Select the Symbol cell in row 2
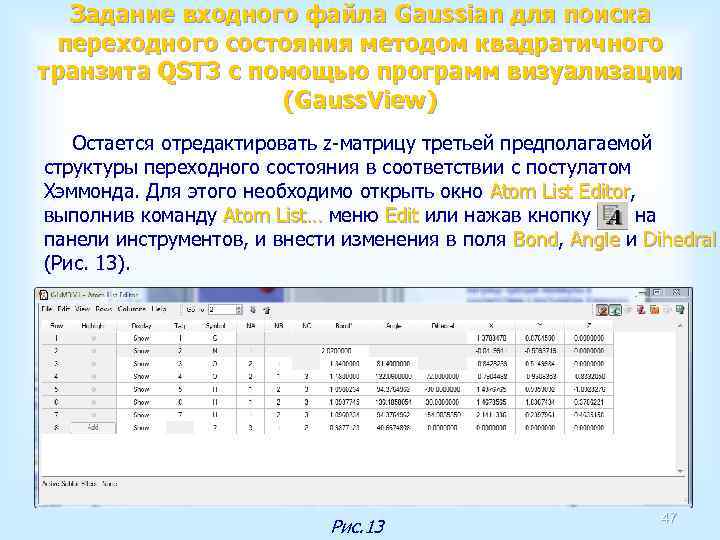Screen dimensions: 720x540 point(215,351)
